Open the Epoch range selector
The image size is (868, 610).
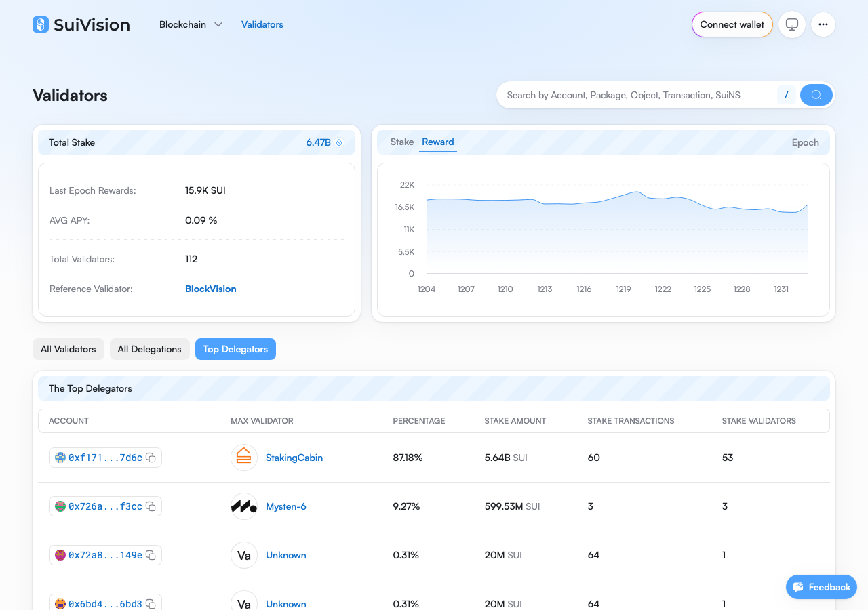pyautogui.click(x=806, y=142)
